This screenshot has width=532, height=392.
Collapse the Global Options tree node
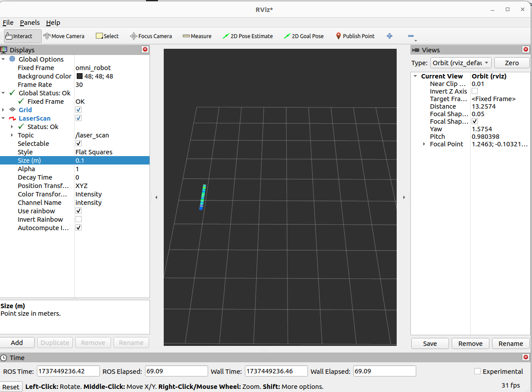4,59
